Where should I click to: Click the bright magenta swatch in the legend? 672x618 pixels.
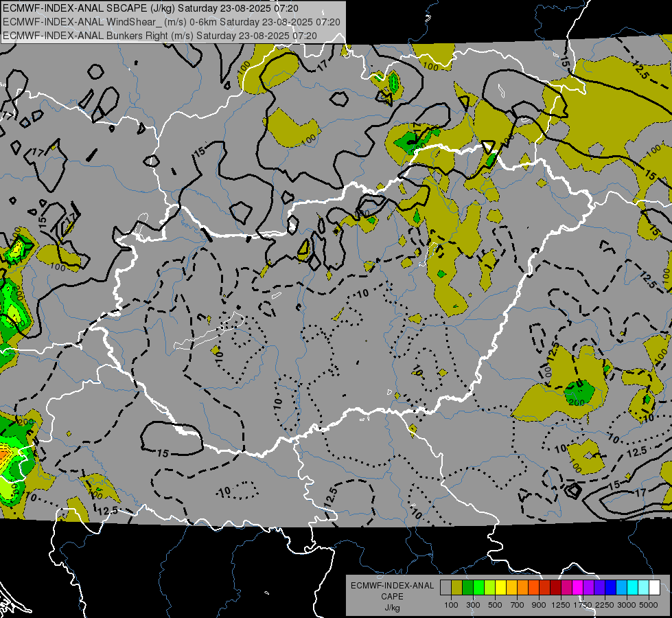click(x=578, y=587)
